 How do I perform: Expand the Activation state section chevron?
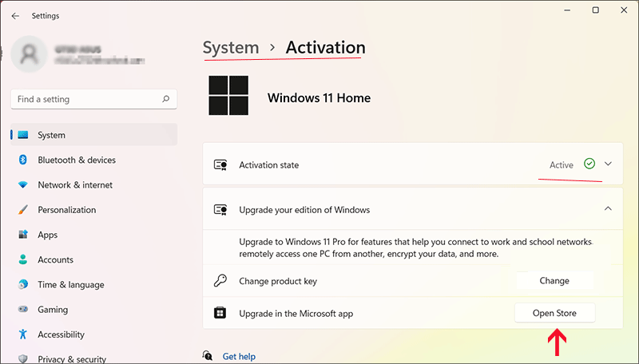tap(608, 164)
